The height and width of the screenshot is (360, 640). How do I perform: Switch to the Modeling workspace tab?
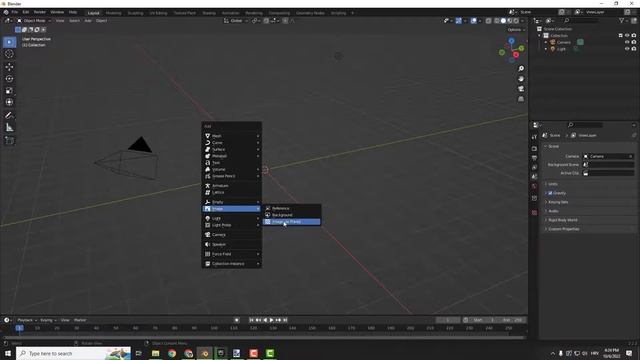coord(113,13)
